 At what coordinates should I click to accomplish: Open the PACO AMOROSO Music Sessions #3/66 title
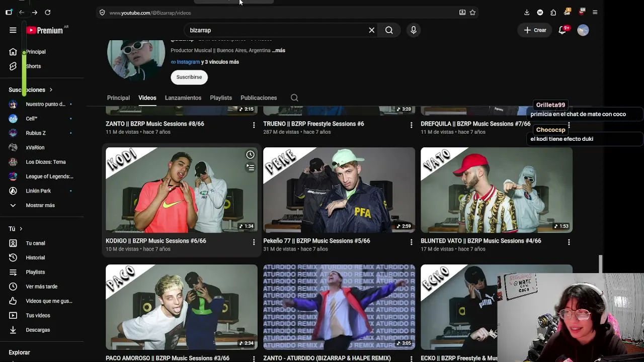[168, 358]
